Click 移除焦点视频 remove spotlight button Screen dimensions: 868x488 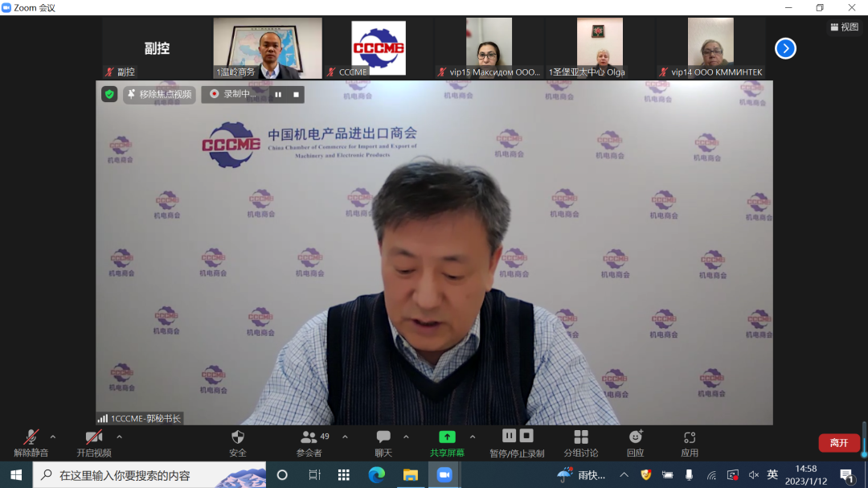159,94
